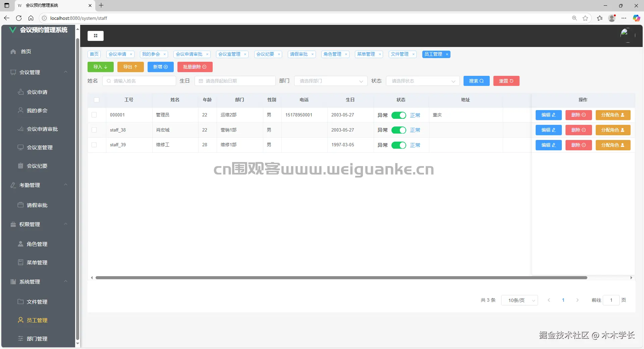Close the 员工管理 tag tab
The width and height of the screenshot is (644, 349).
[x=447, y=54]
